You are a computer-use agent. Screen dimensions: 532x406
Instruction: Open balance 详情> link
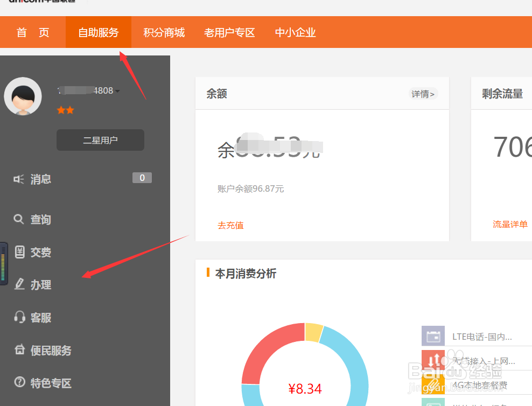pyautogui.click(x=423, y=94)
